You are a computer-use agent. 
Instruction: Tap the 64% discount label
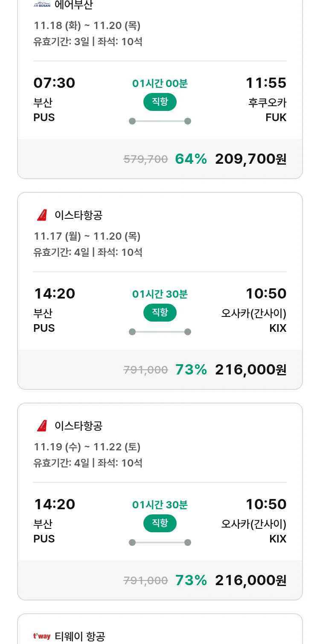coord(191,159)
